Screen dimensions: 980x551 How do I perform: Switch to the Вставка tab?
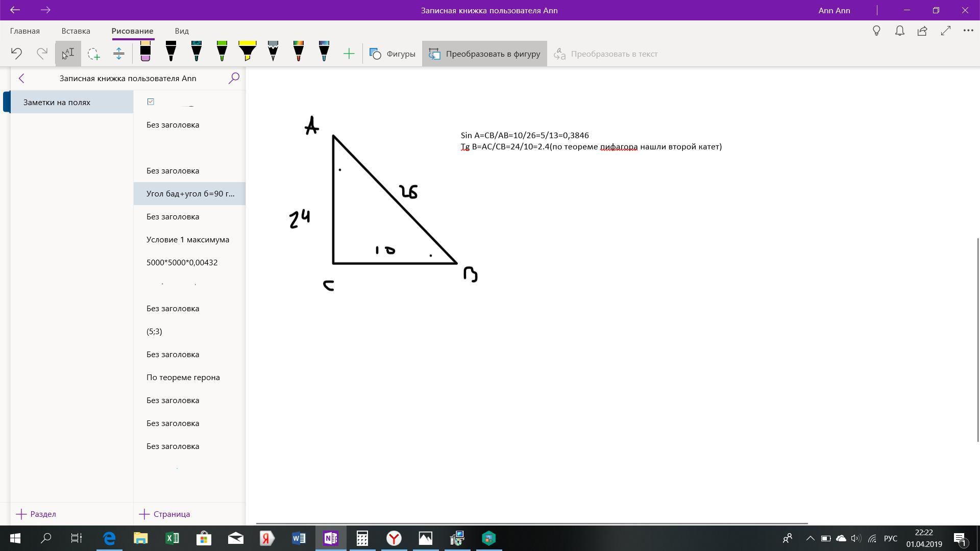(76, 31)
